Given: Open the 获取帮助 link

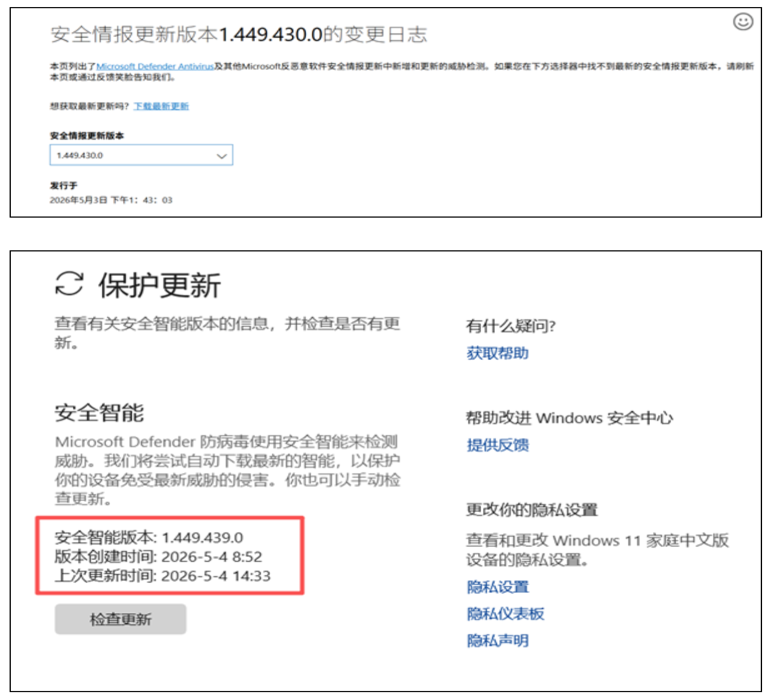Looking at the screenshot, I should click(x=497, y=353).
